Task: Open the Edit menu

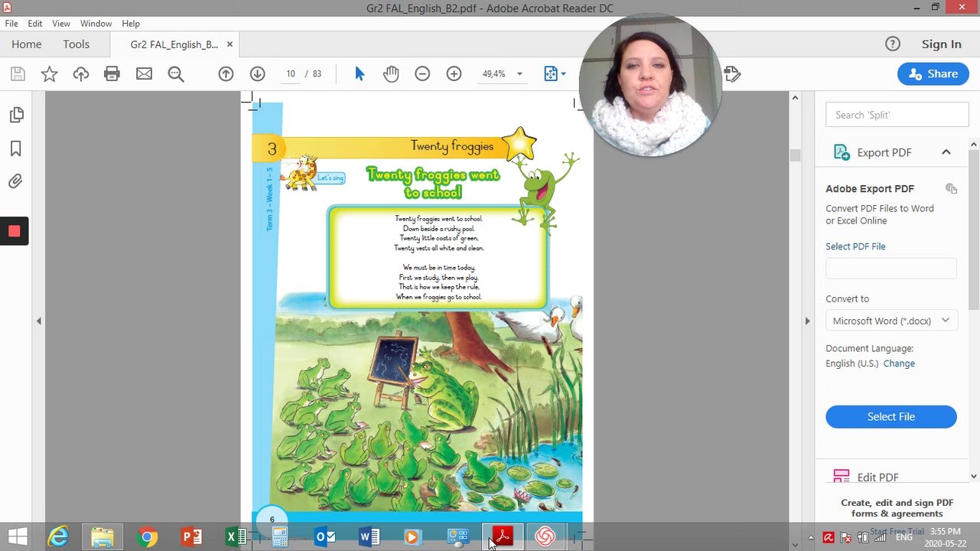Action: 35,24
